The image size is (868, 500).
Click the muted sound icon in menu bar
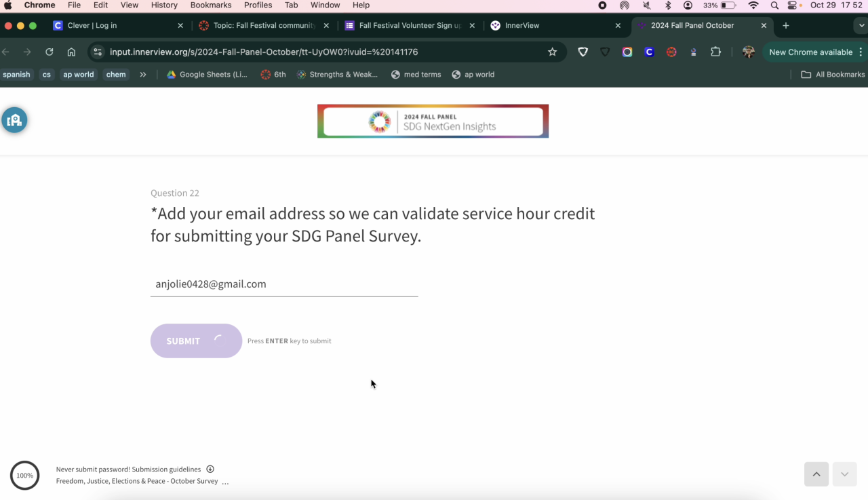646,5
